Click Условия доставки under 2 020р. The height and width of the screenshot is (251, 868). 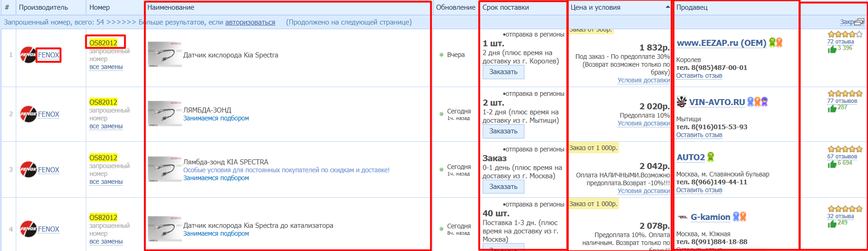click(x=644, y=123)
